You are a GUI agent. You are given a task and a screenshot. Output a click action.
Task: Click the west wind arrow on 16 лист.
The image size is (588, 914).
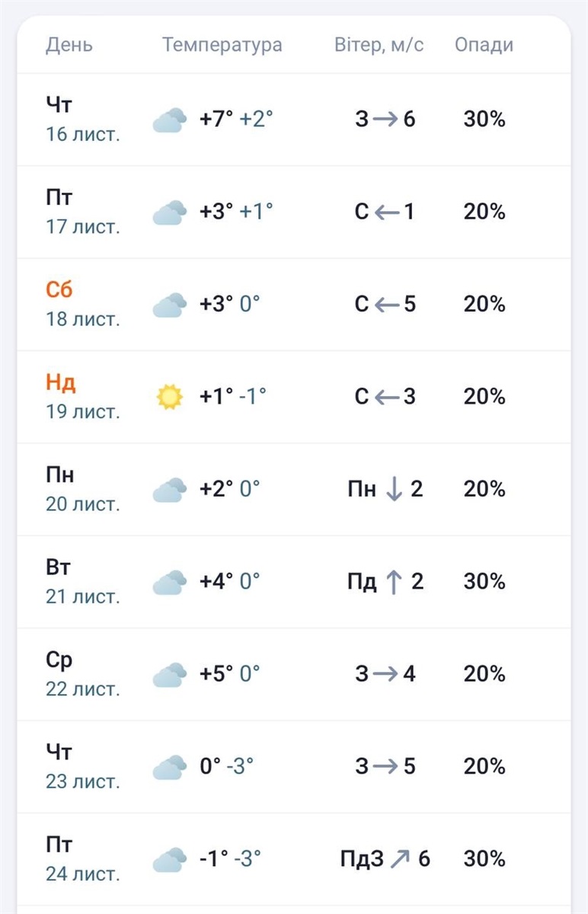[386, 120]
